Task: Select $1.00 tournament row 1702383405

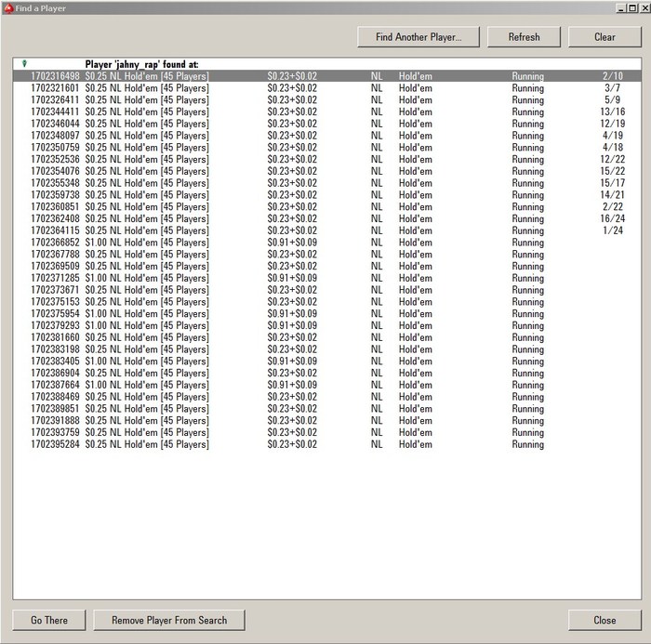Action: coord(327,361)
